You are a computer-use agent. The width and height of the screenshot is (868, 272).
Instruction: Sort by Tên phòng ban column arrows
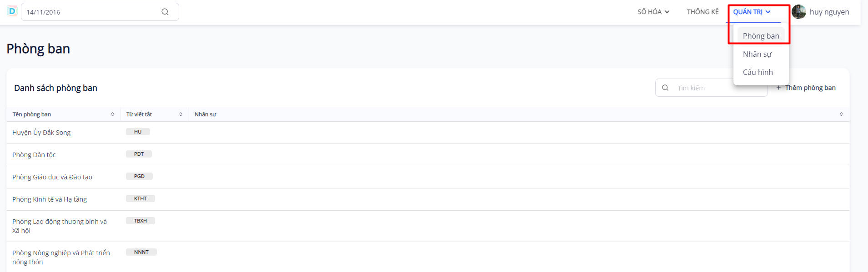click(x=112, y=114)
